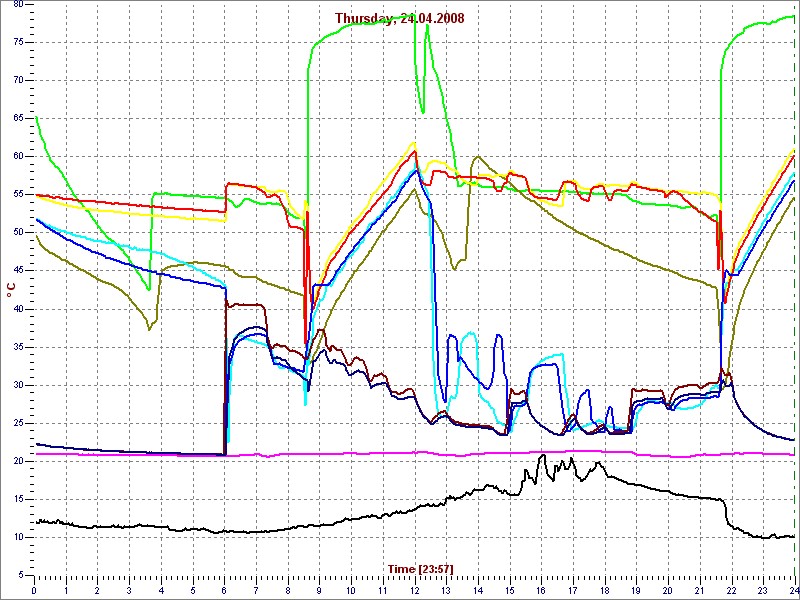Click hour 22 on the time axis
The height and width of the screenshot is (600, 800).
pyautogui.click(x=732, y=592)
